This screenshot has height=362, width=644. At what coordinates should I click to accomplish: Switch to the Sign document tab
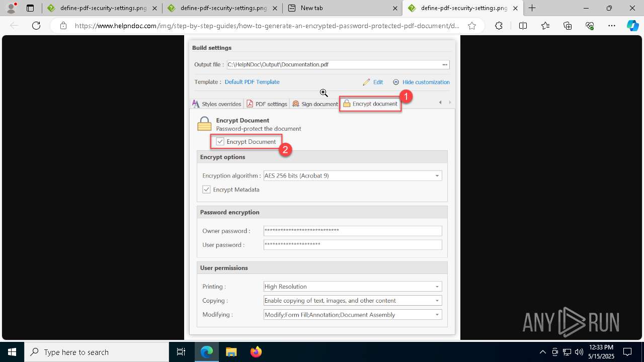coord(315,104)
